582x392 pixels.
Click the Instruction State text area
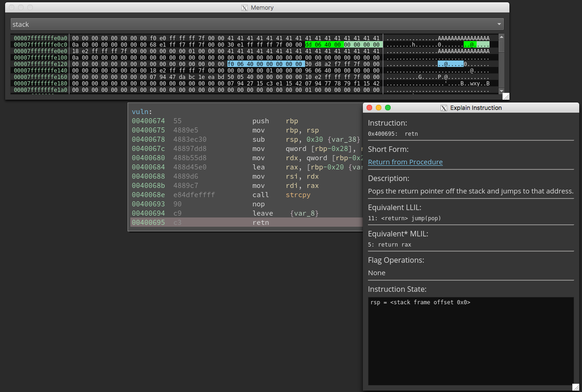click(x=471, y=341)
